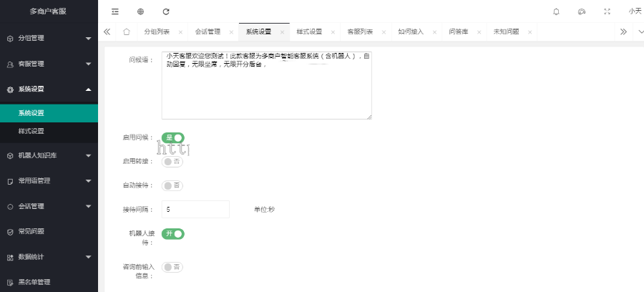Viewport: 644px width, 292px height.
Task: Expand the 会话管理 sidebar arrow
Action: tap(88, 206)
